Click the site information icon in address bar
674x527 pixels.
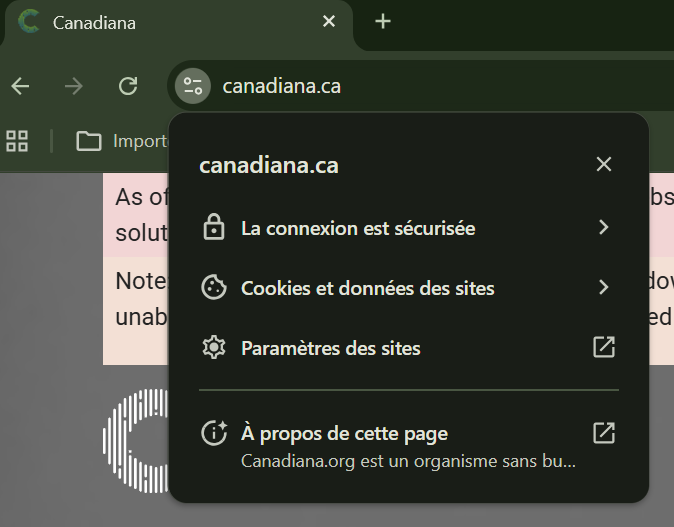193,86
